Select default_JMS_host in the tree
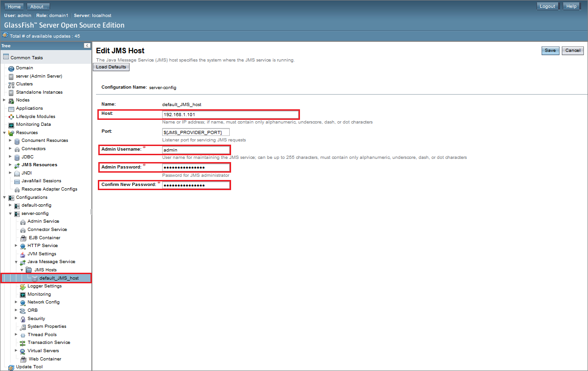 point(59,278)
